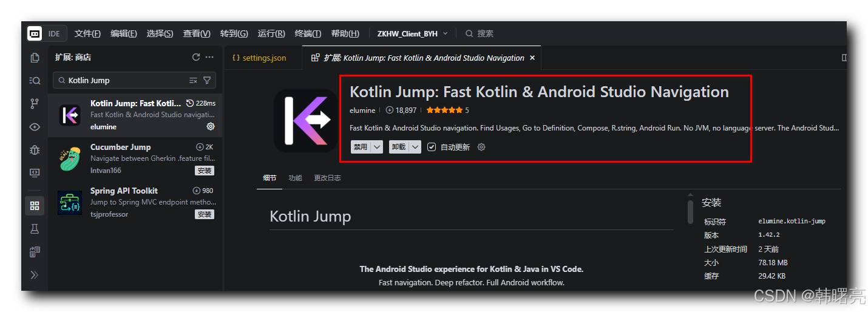Screen dimensions: 868x312
Task: Click the 卸载 uninstall button
Action: (x=399, y=147)
